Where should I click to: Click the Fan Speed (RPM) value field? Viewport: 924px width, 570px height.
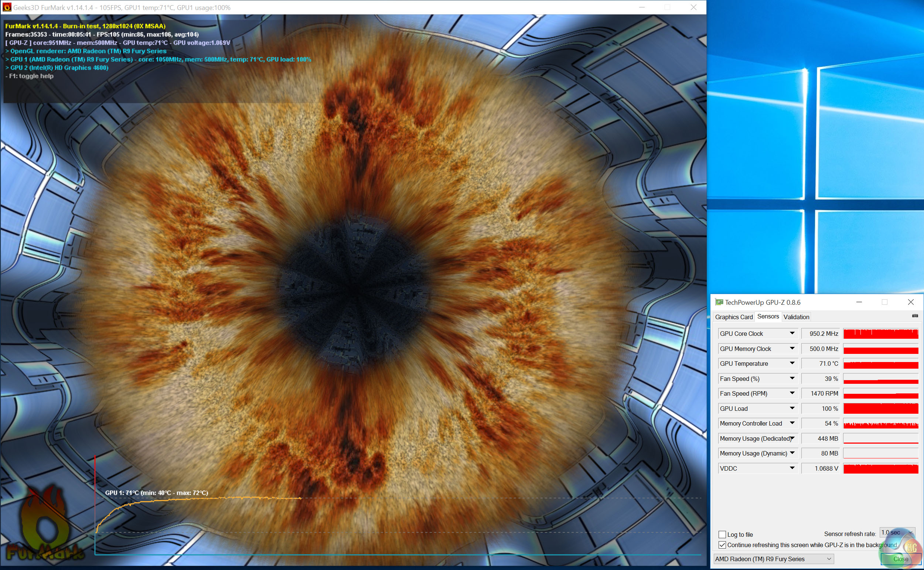coord(820,393)
